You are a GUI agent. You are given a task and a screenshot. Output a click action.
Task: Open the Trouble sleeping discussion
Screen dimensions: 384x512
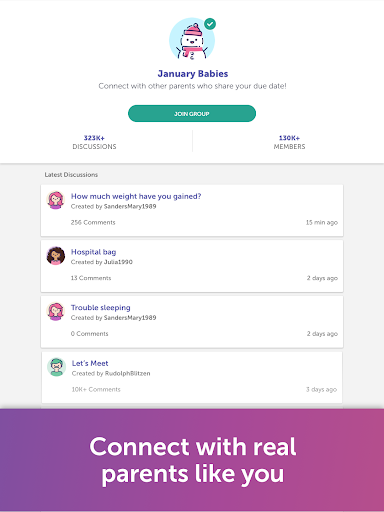click(x=100, y=308)
